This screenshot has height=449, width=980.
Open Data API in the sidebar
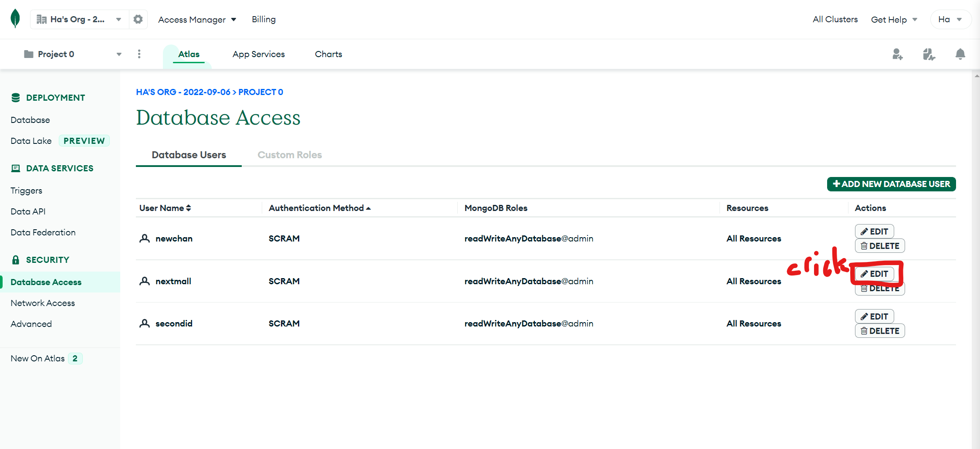pos(28,211)
